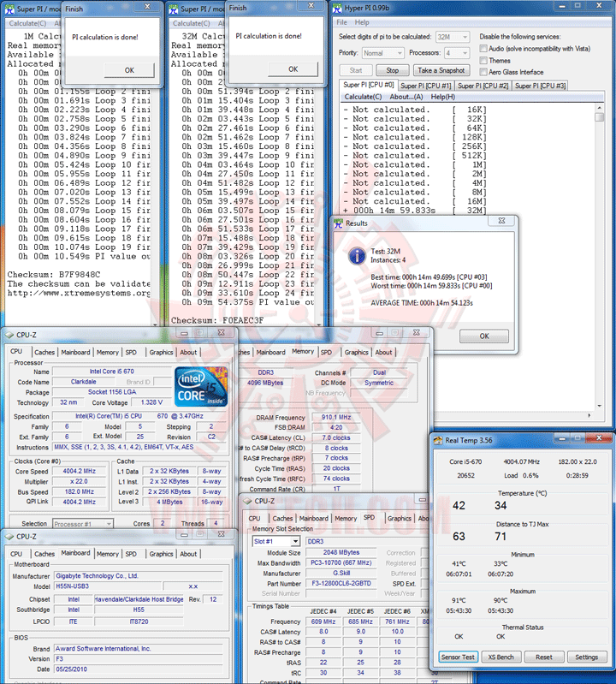The width and height of the screenshot is (616, 684).
Task: Click Hyper PI results vertical scrollbar thumb
Action: tap(600, 117)
